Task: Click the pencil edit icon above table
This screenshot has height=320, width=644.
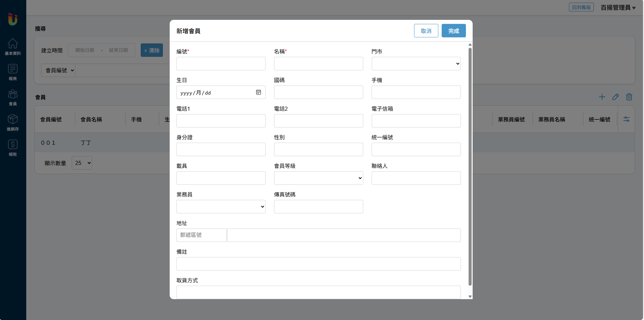Action: [x=615, y=97]
